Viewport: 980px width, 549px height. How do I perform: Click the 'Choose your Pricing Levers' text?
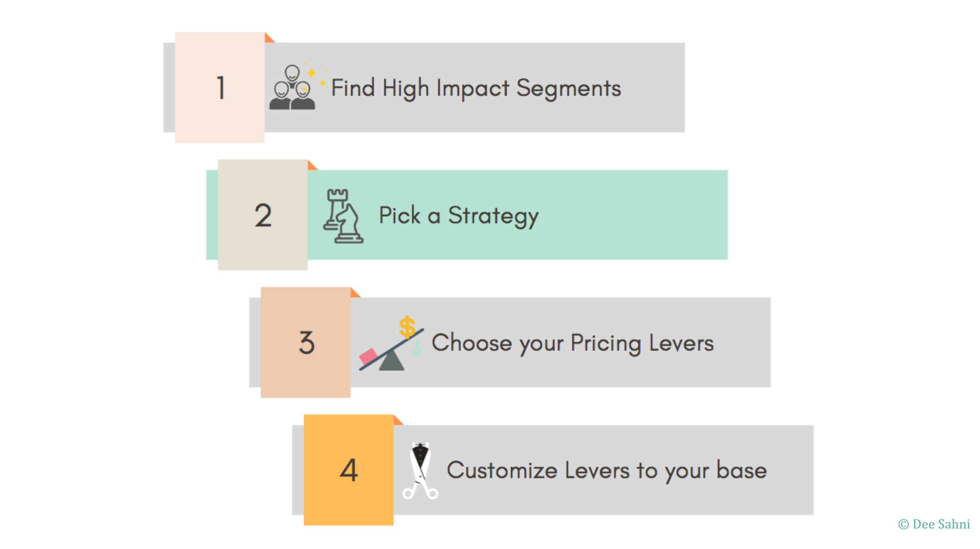click(x=572, y=343)
